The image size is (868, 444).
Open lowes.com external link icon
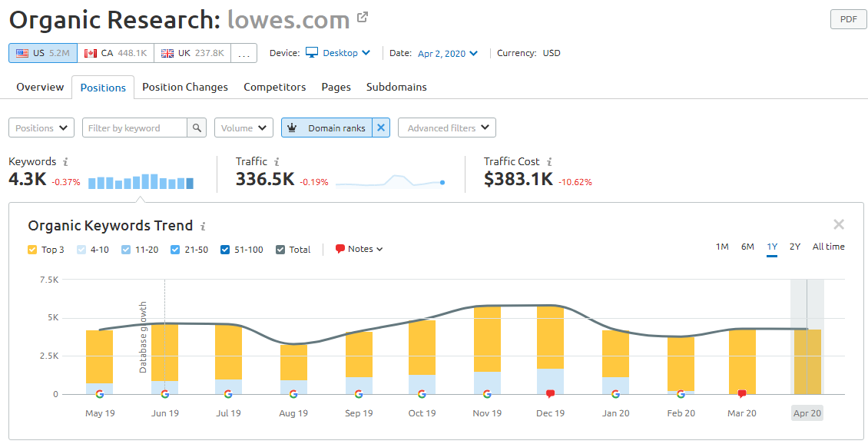click(363, 17)
